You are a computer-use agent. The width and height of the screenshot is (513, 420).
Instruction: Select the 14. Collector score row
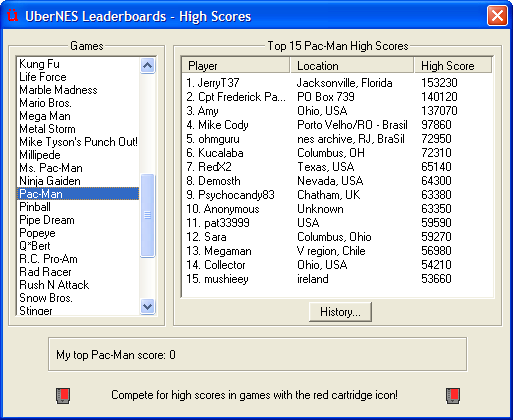337,265
